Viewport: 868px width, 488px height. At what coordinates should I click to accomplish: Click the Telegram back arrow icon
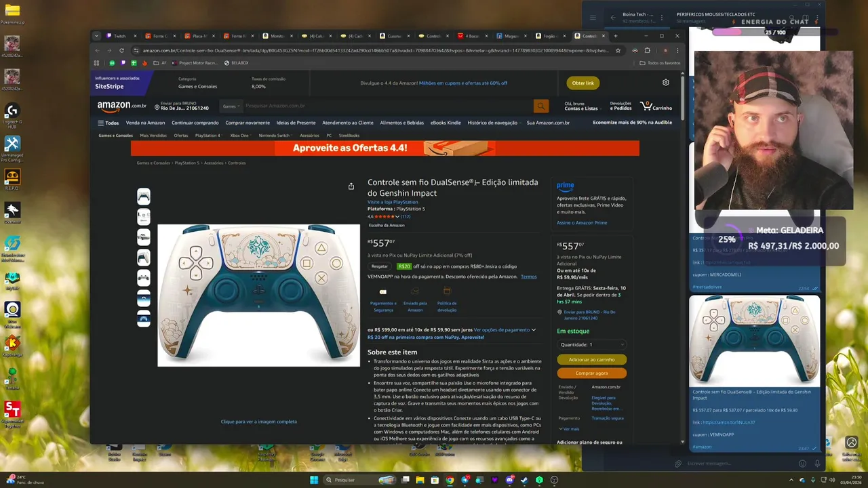613,18
